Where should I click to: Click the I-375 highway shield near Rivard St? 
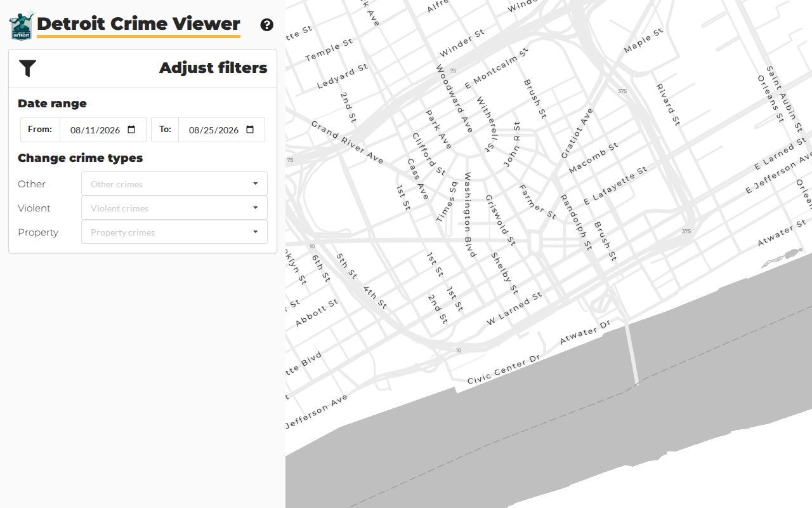point(622,91)
